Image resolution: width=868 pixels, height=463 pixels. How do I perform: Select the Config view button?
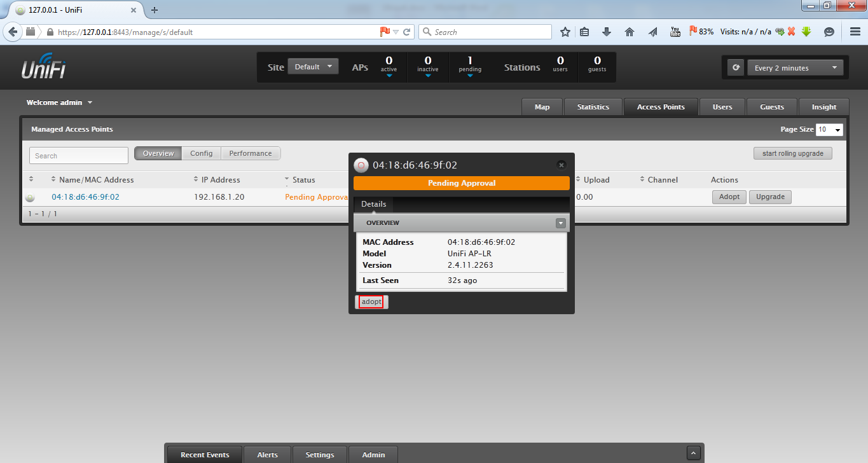[x=202, y=153]
